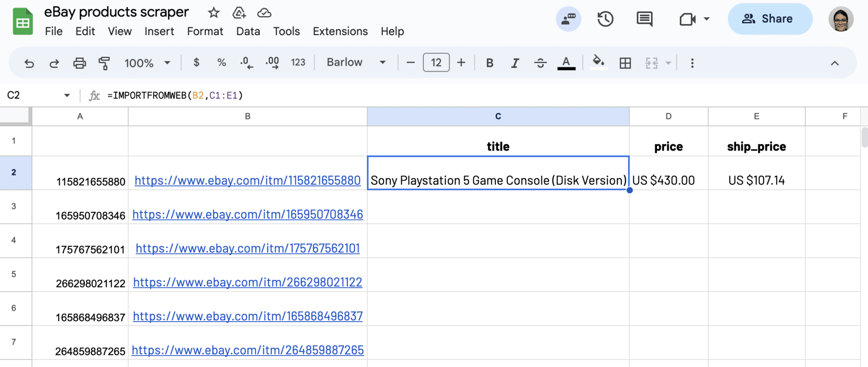Open version history clock icon
Image resolution: width=868 pixels, height=367 pixels.
click(605, 19)
